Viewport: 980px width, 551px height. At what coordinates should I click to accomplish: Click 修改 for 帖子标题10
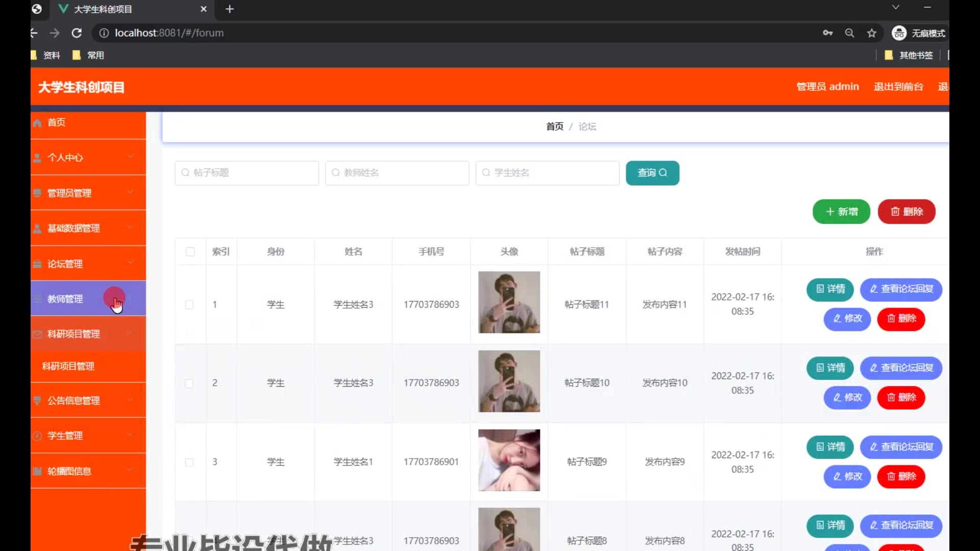click(x=847, y=398)
